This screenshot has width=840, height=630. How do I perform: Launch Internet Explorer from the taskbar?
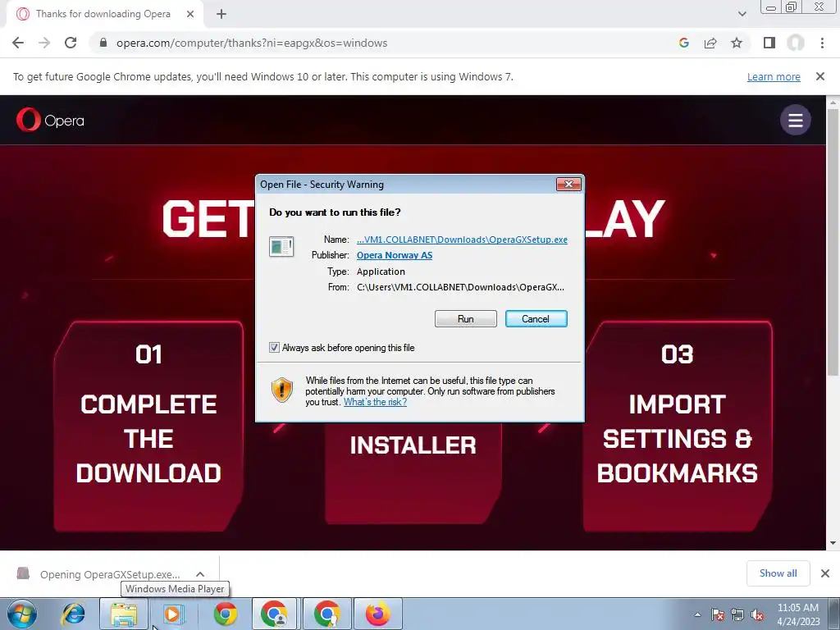[x=73, y=614]
